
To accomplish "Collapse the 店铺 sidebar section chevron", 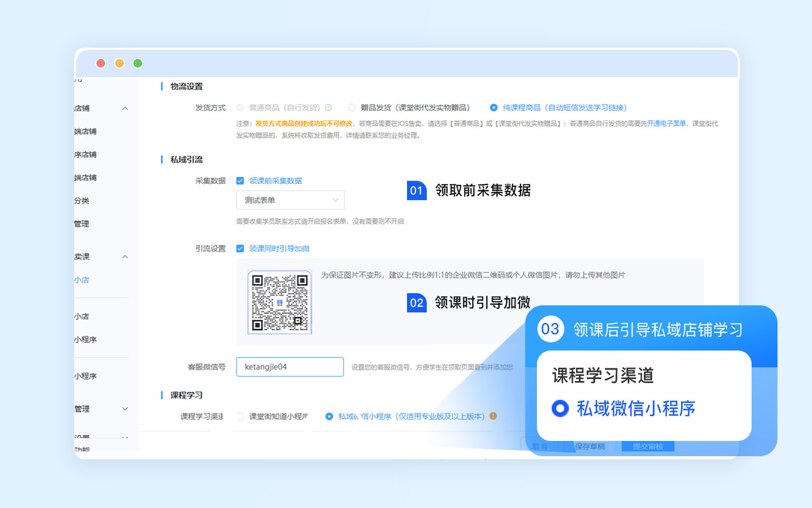I will click(125, 108).
